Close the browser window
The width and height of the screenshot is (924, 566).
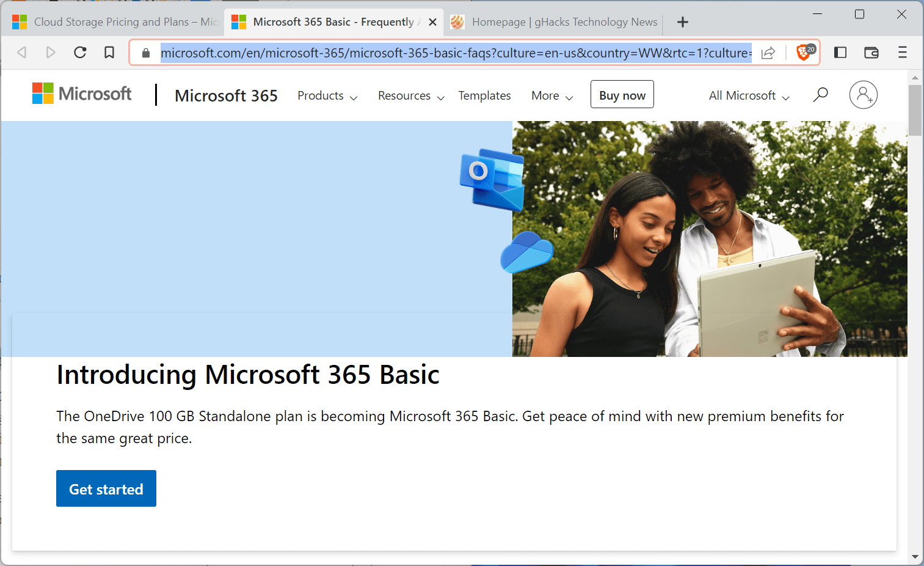[901, 13]
